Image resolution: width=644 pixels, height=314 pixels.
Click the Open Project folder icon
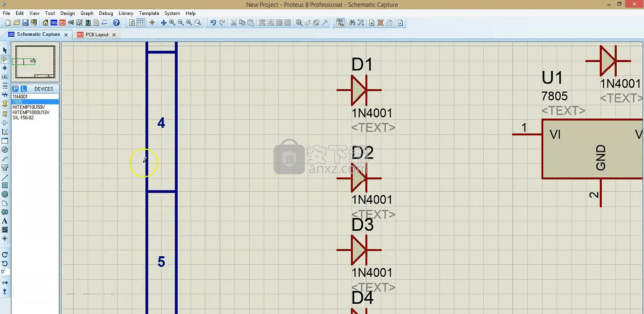[17, 23]
